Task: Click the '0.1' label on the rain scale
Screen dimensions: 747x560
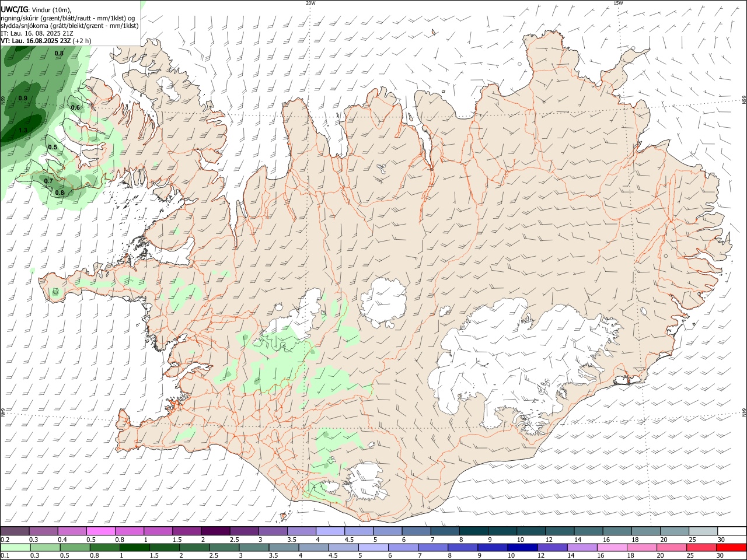Action: [5, 556]
